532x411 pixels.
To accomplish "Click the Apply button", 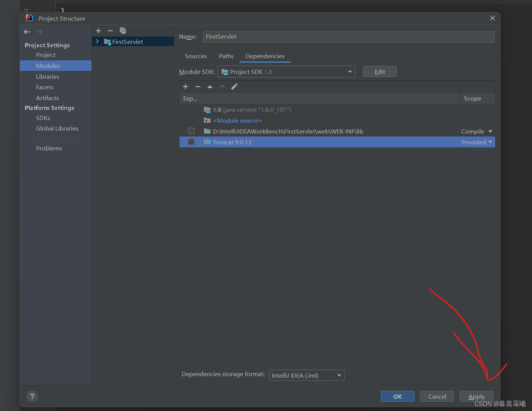I will (x=476, y=396).
